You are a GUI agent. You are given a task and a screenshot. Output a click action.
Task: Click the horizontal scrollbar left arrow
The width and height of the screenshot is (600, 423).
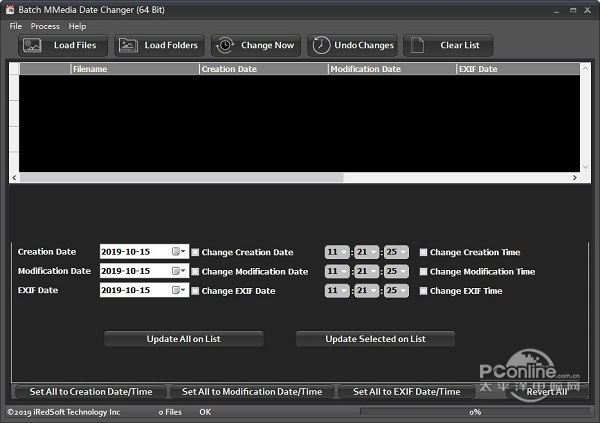(15, 177)
